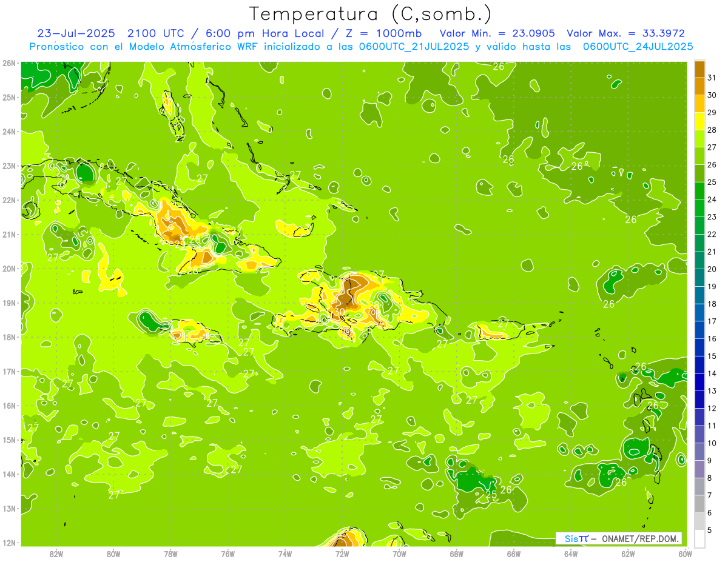Click the "12N" latitude axis label
728x562 pixels.
tap(8, 543)
